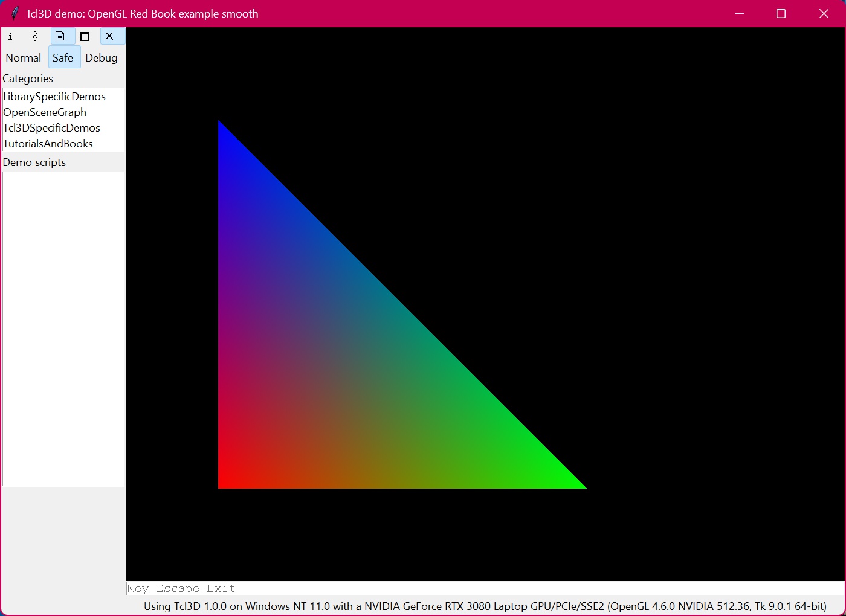The height and width of the screenshot is (616, 846).
Task: Click the info "i" toolbar icon
Action: (x=10, y=36)
